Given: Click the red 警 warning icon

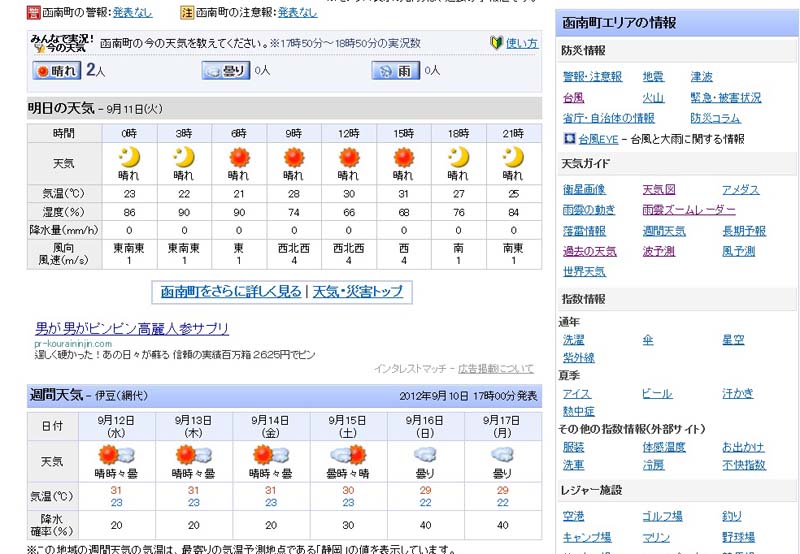Looking at the screenshot, I should pos(33,12).
